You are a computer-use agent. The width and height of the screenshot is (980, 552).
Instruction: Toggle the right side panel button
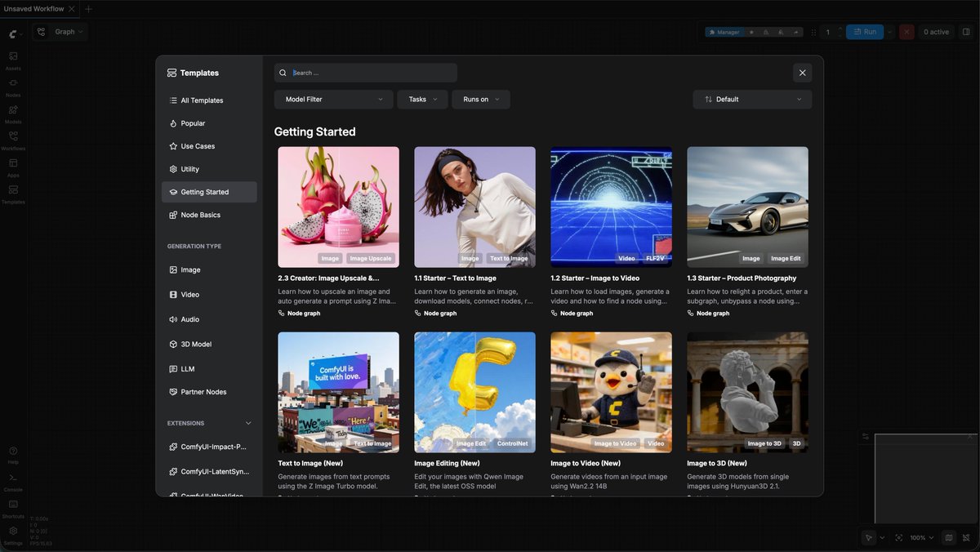pos(966,32)
